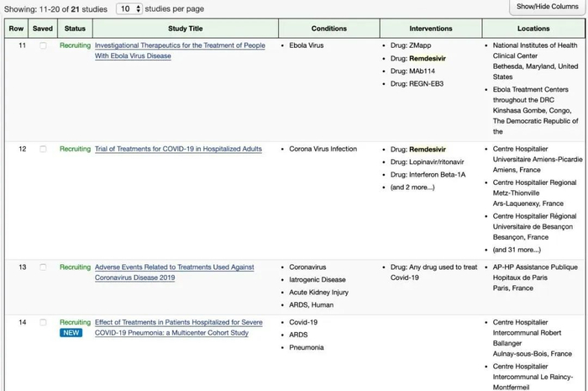Click the NEW badge on row 14
Image resolution: width=588 pixels, height=391 pixels.
click(x=71, y=333)
